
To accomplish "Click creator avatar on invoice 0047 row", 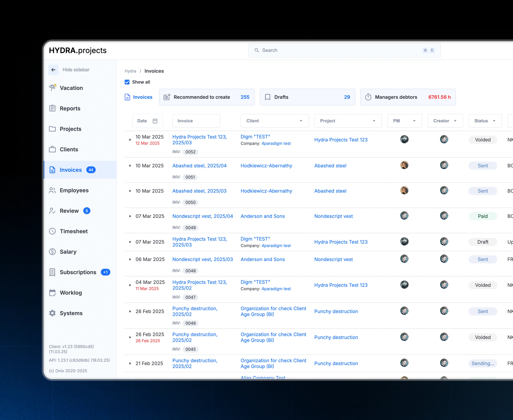I will [444, 285].
